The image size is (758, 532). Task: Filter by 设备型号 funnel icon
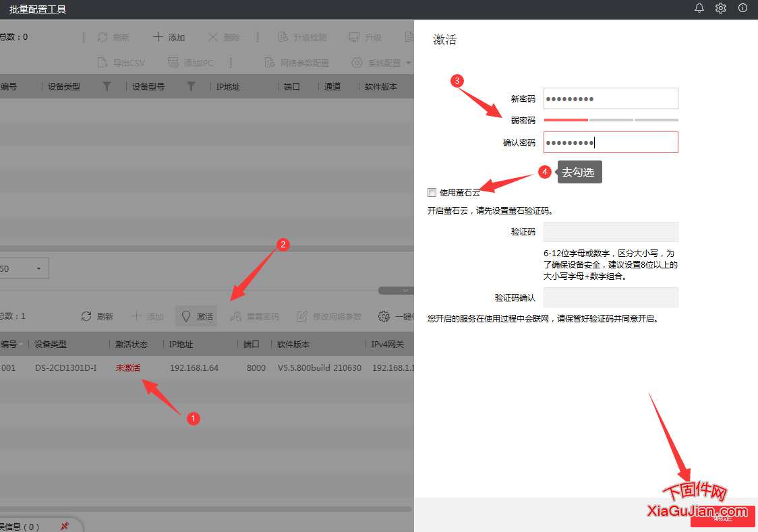tap(192, 86)
